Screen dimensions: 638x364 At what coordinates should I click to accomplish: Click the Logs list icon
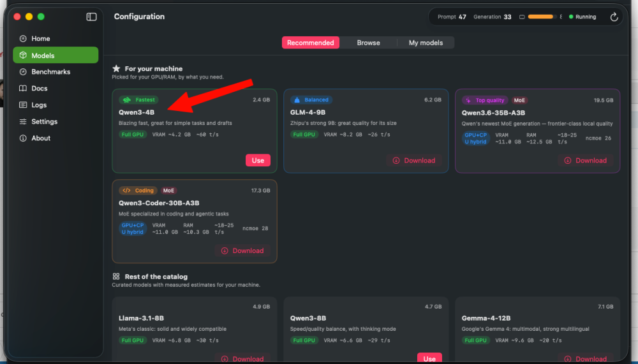[23, 105]
